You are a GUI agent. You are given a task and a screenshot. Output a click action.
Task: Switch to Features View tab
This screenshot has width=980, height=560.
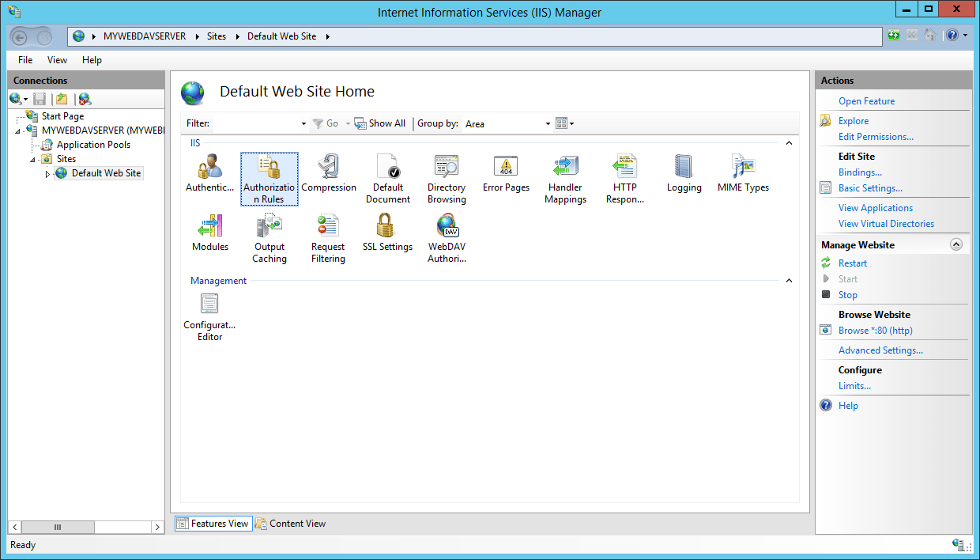pyautogui.click(x=213, y=523)
